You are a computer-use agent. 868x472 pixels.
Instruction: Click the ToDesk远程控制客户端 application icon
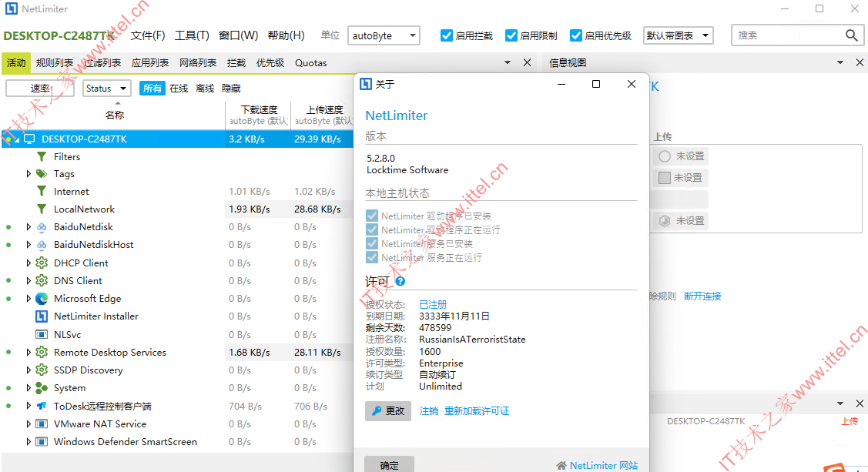coord(40,406)
